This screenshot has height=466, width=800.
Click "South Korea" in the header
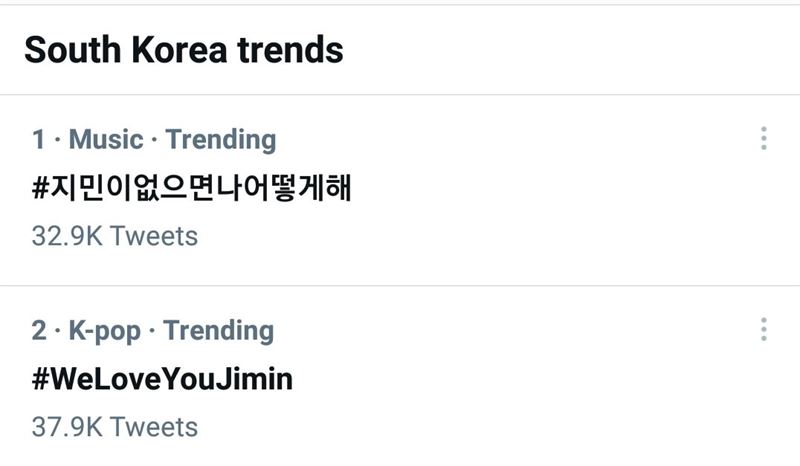click(126, 49)
